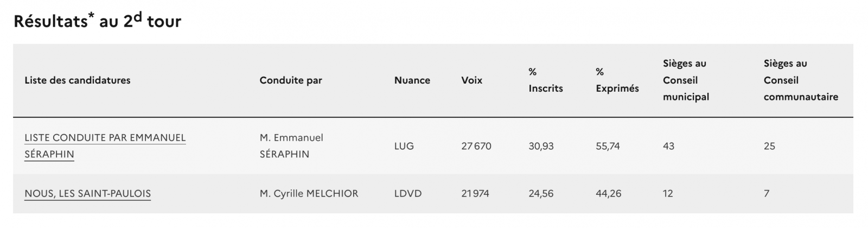
Task: Select the Voix column header
Action: pos(471,80)
